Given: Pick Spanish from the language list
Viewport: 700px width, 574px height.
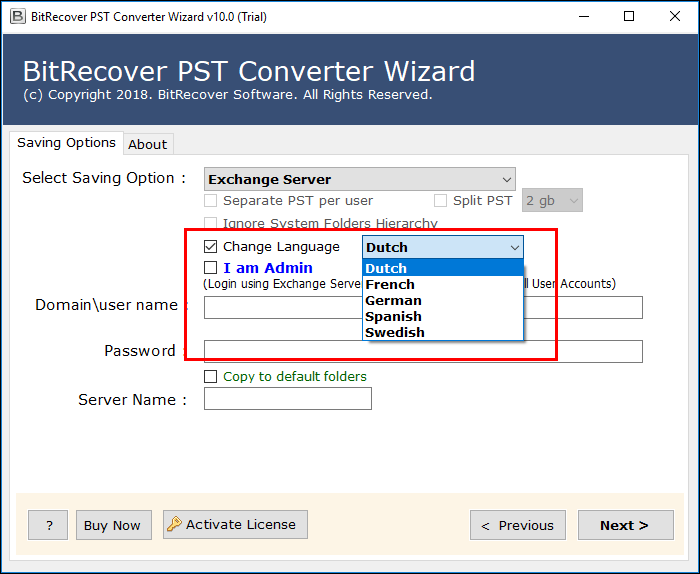Looking at the screenshot, I should (393, 316).
